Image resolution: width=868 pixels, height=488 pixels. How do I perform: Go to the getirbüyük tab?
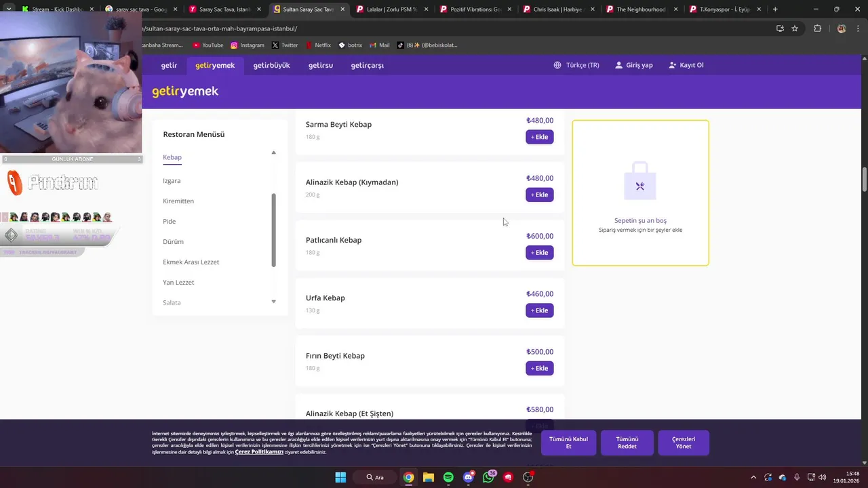271,65
